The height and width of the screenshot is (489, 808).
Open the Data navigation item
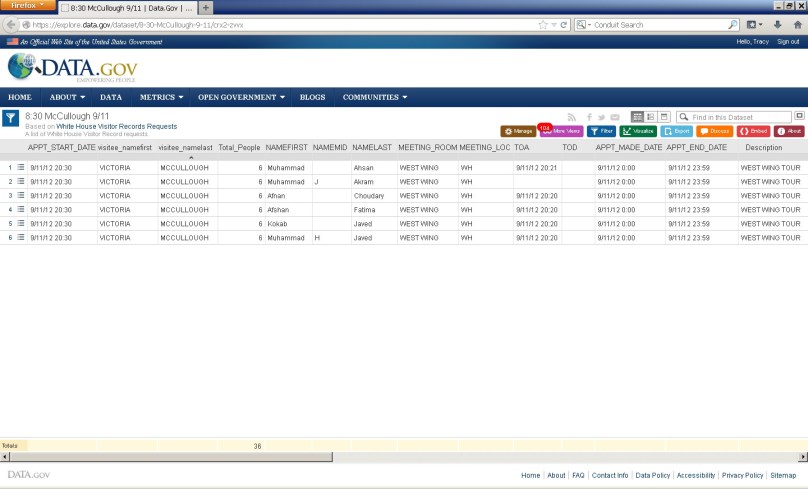tap(111, 97)
